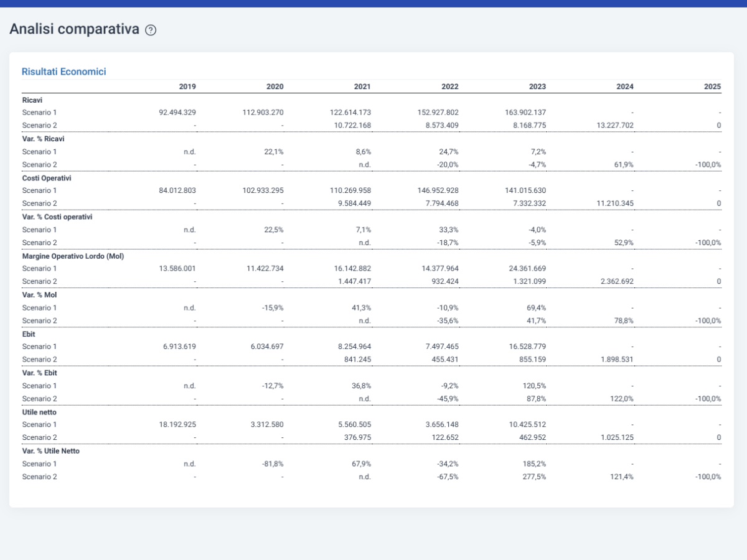Viewport: 747px width, 560px height.
Task: Select net profit value 18.192.925
Action: (178, 425)
